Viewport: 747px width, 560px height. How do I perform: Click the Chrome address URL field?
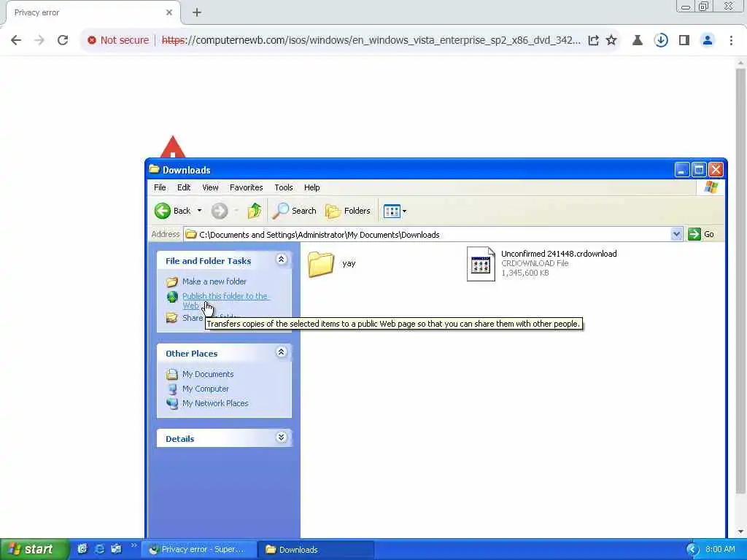point(371,40)
